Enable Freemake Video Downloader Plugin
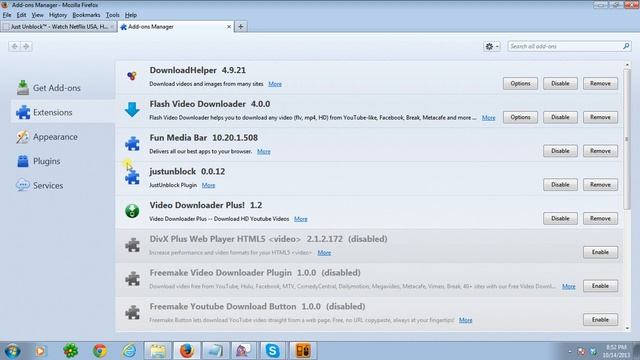This screenshot has height=360, width=640. click(600, 286)
